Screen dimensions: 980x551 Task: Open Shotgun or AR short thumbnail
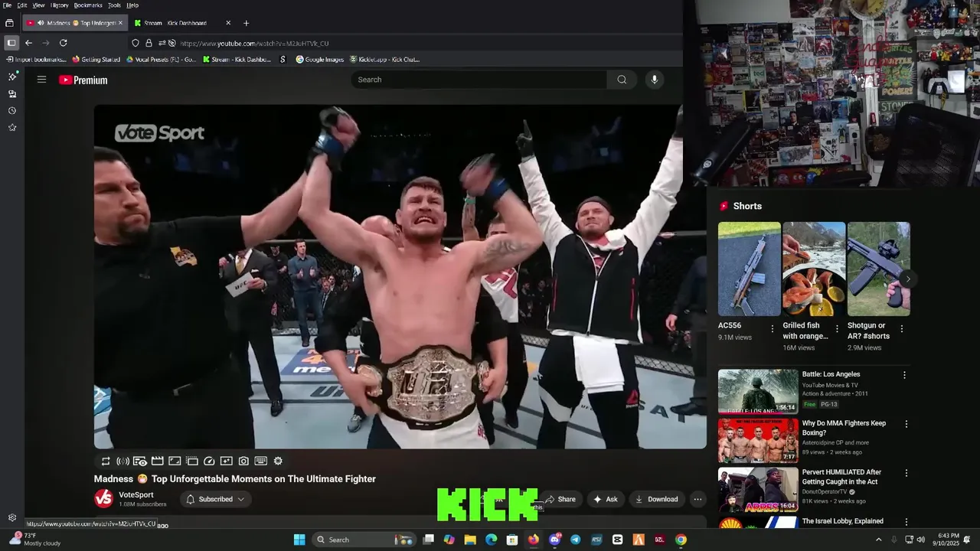click(x=879, y=269)
